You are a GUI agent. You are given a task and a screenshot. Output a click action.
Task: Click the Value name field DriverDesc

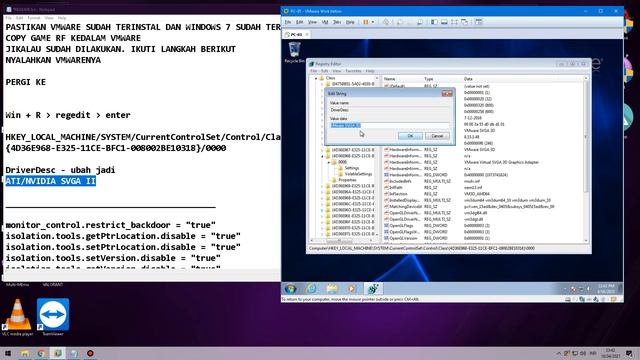(x=390, y=110)
